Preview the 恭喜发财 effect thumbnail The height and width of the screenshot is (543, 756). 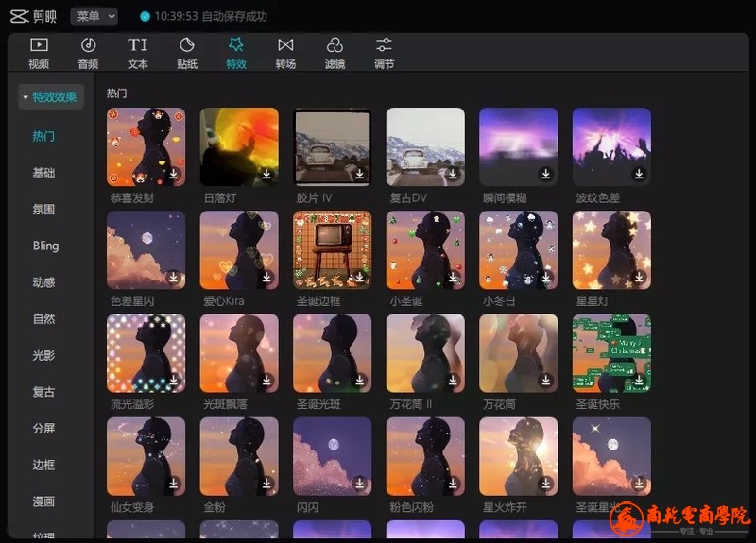click(146, 147)
